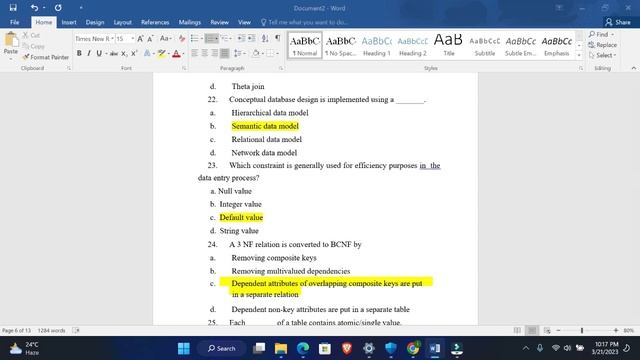Toggle Strikethrough formatting
640x360 pixels.
pyautogui.click(x=114, y=53)
